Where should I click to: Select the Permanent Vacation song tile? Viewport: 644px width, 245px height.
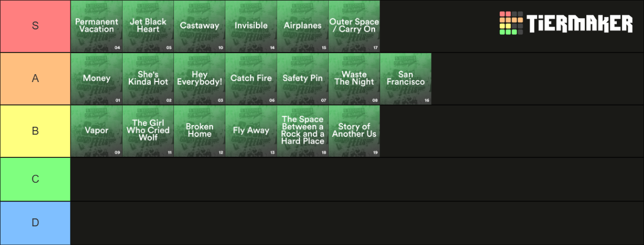[97, 26]
